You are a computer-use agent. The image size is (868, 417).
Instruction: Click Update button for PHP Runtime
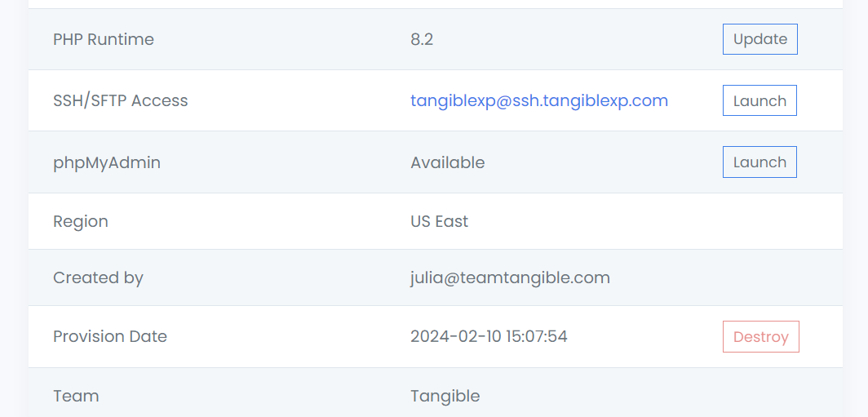click(759, 39)
